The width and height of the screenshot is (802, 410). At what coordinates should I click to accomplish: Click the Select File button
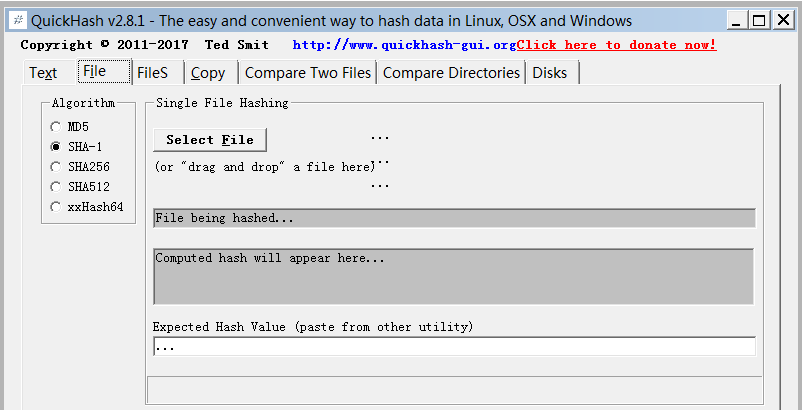(x=210, y=140)
